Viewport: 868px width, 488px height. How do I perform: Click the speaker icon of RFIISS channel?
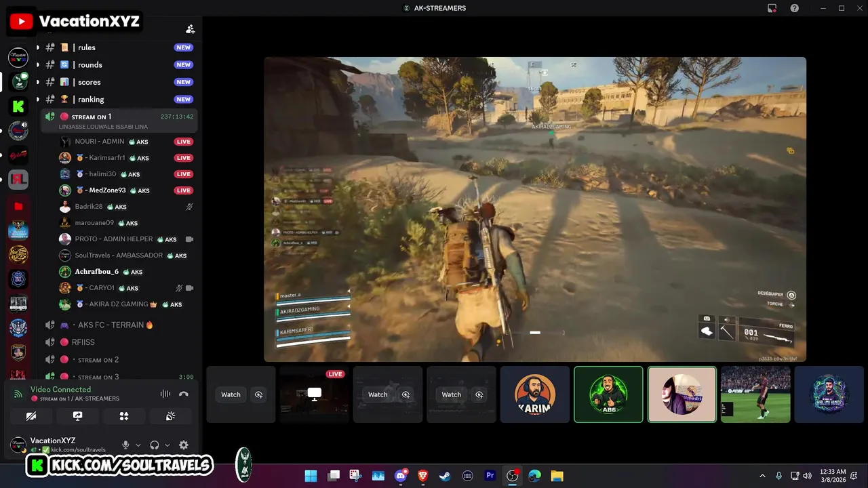pyautogui.click(x=50, y=342)
